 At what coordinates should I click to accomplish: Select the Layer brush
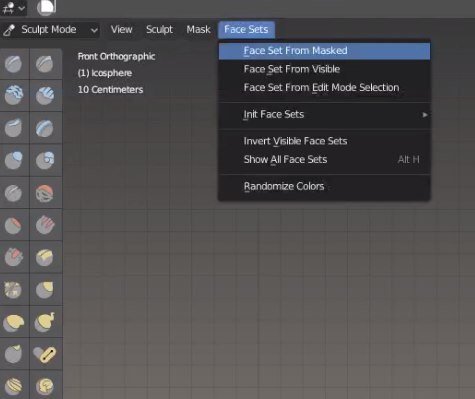tap(45, 128)
